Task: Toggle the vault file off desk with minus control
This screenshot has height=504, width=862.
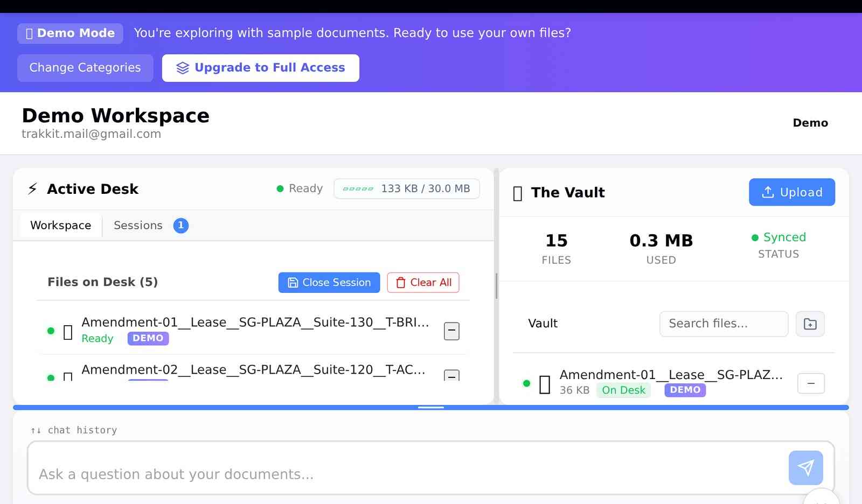Action: click(x=810, y=383)
